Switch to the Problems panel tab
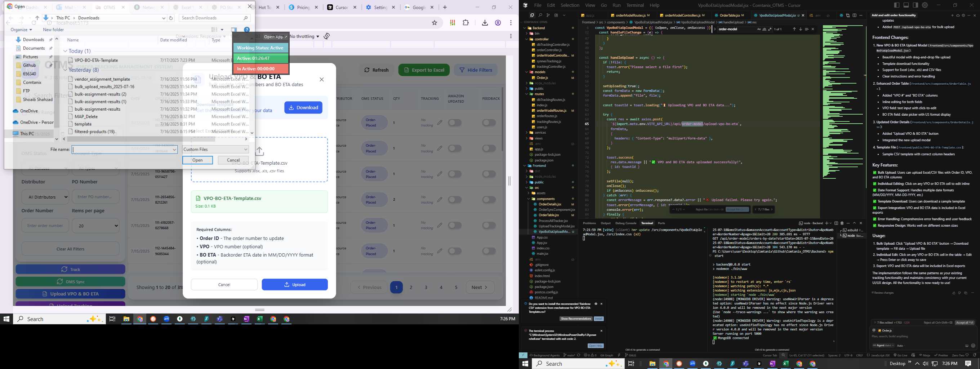 coord(590,223)
